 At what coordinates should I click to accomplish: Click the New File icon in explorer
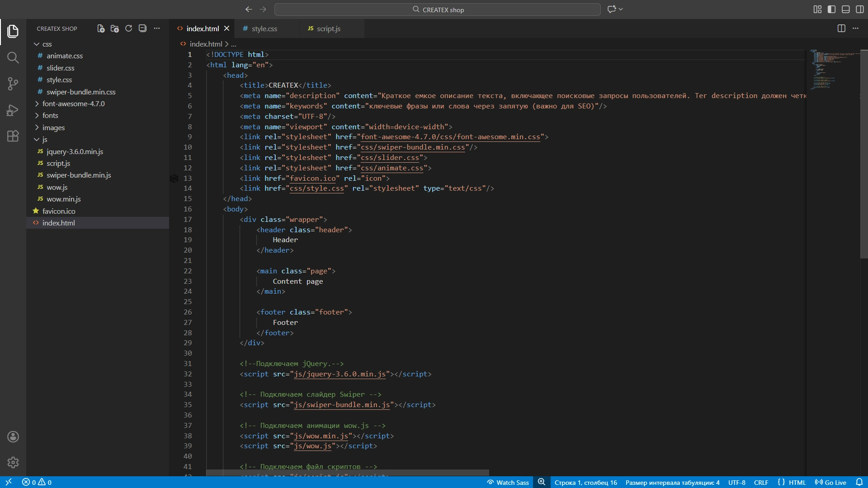[x=101, y=28]
